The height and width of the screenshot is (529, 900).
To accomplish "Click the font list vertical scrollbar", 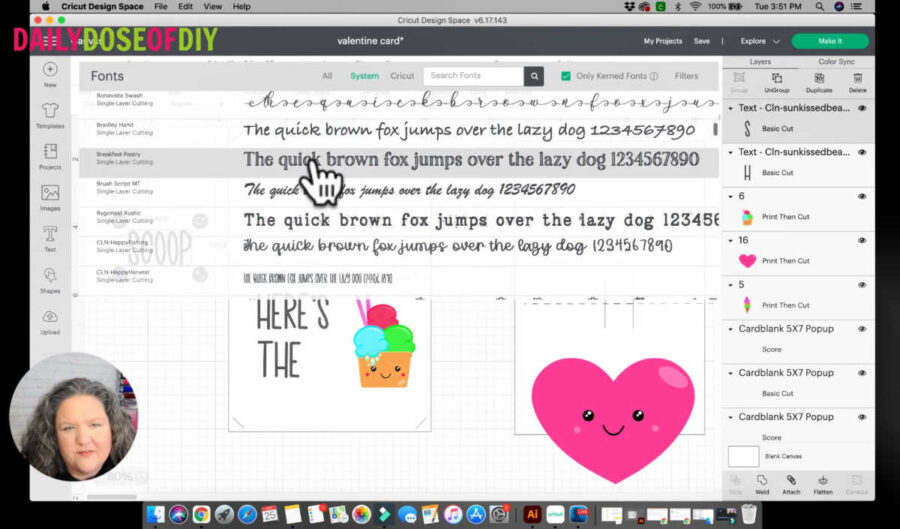I will tap(715, 129).
